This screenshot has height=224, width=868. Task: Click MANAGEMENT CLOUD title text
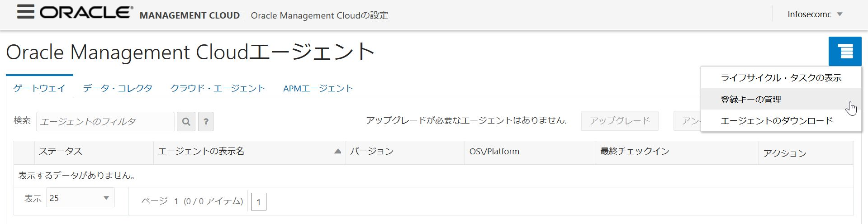pyautogui.click(x=190, y=15)
